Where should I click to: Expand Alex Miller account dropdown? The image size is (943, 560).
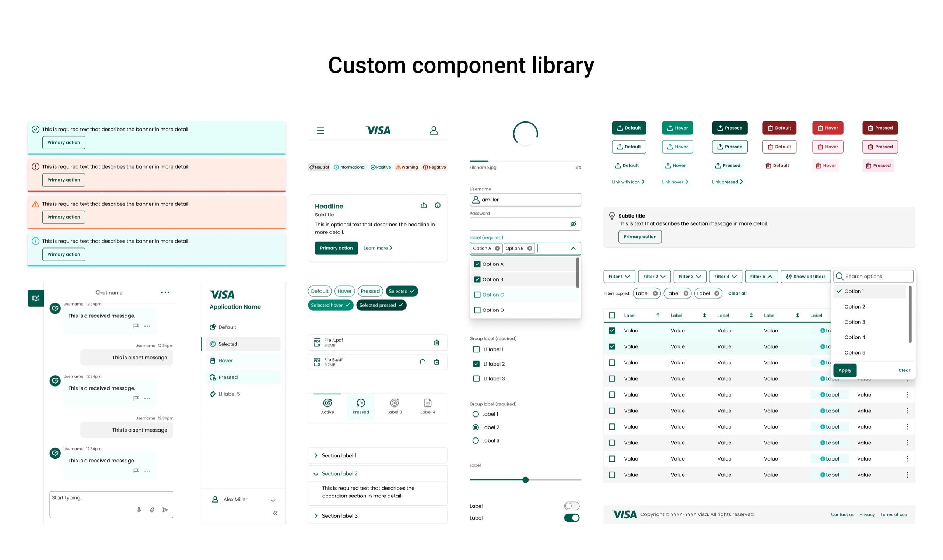[273, 500]
